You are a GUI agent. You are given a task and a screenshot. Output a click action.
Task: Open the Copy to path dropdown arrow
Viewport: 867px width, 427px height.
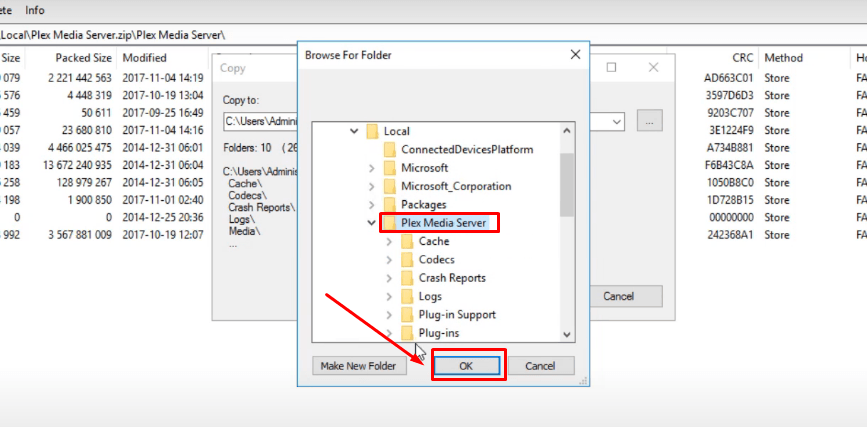618,121
